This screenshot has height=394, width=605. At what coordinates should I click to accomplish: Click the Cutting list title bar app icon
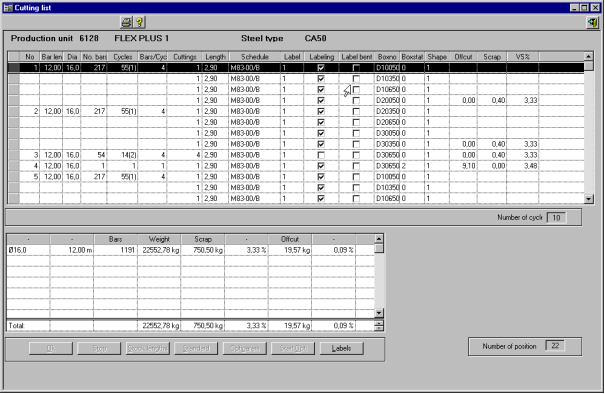[x=8, y=8]
